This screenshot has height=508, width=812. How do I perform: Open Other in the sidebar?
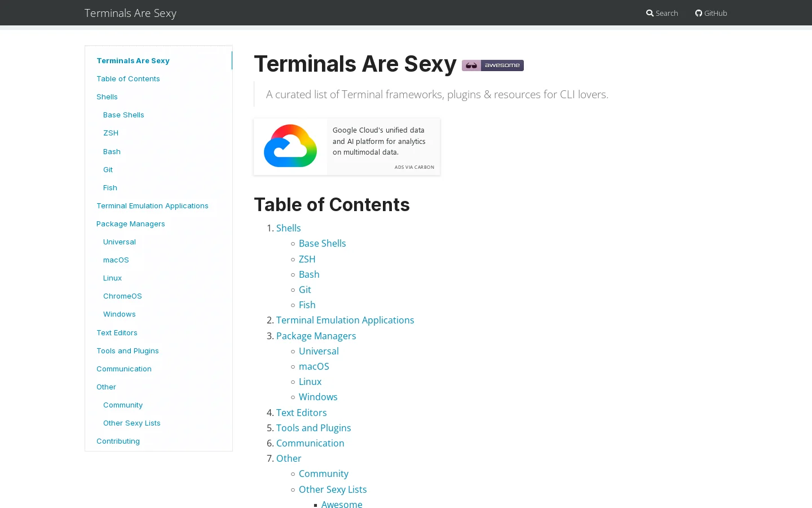pyautogui.click(x=106, y=387)
